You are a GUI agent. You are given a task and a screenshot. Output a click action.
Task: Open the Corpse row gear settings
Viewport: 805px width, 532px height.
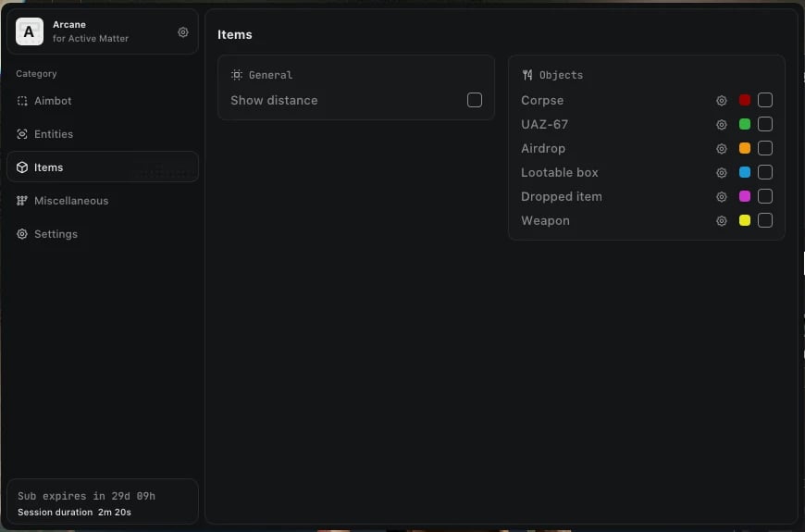pyautogui.click(x=722, y=101)
